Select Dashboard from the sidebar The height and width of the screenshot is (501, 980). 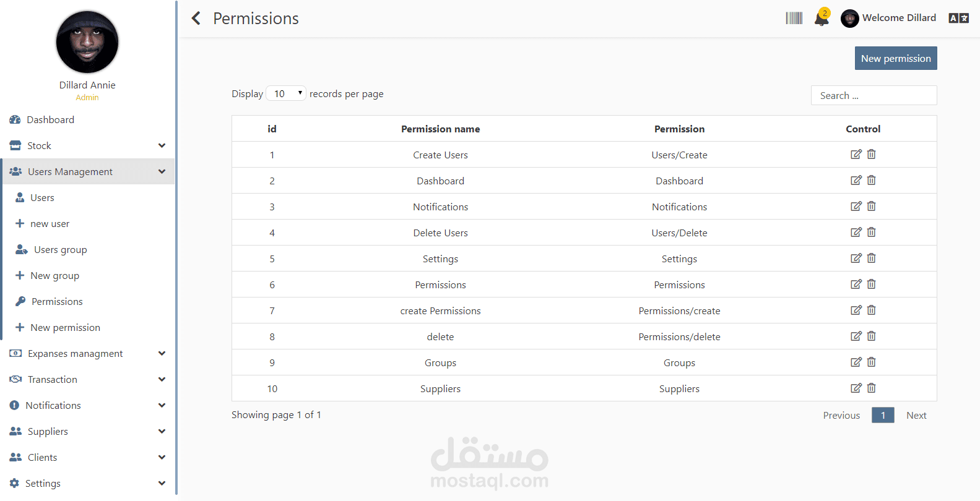point(50,120)
